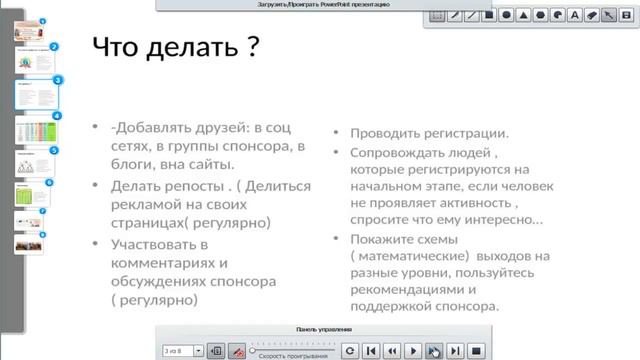Viewport: 640px width, 360px height.
Task: Select the dashed selection rectangle tool
Action: pos(437,16)
